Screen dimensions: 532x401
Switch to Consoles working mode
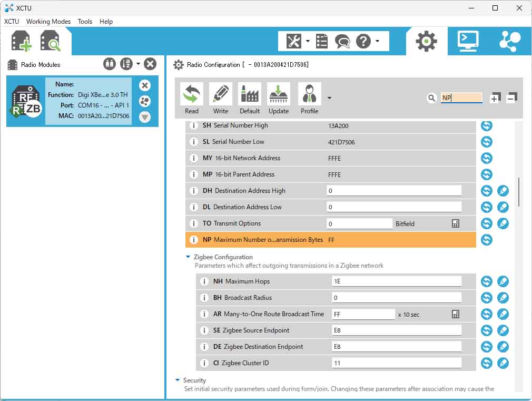(468, 41)
